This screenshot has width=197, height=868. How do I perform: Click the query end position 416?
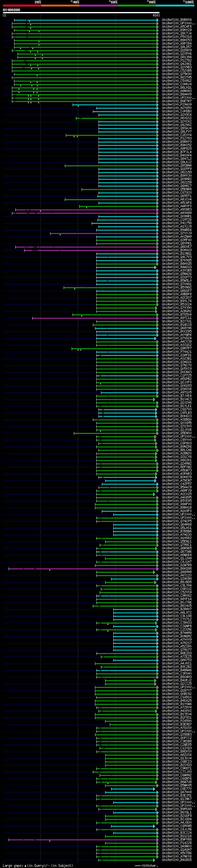[x=155, y=15]
